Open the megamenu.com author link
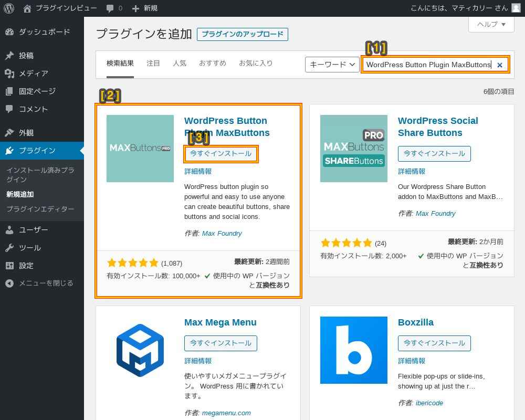Screen dimensions: 525x420 (x=226, y=413)
